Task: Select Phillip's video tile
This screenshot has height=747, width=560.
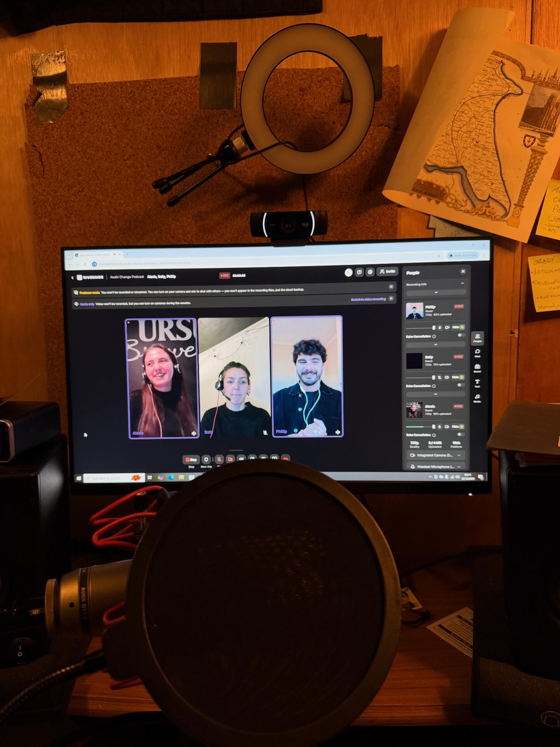Action: click(307, 376)
